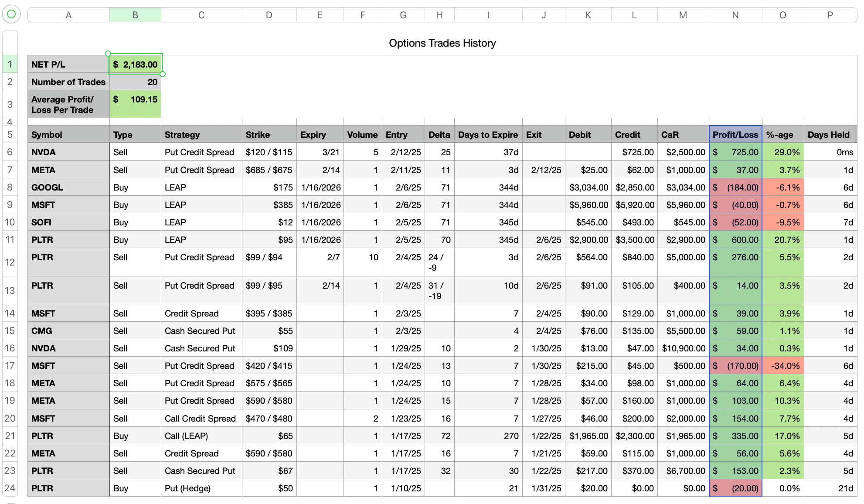Select column P header
Screen dimensions: 864x504
click(830, 15)
